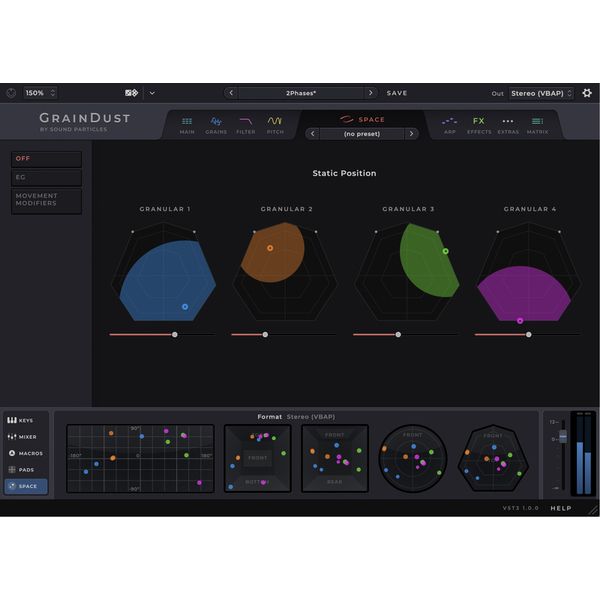Click the heptagon speaker view
This screenshot has height=600, width=600.
(493, 458)
